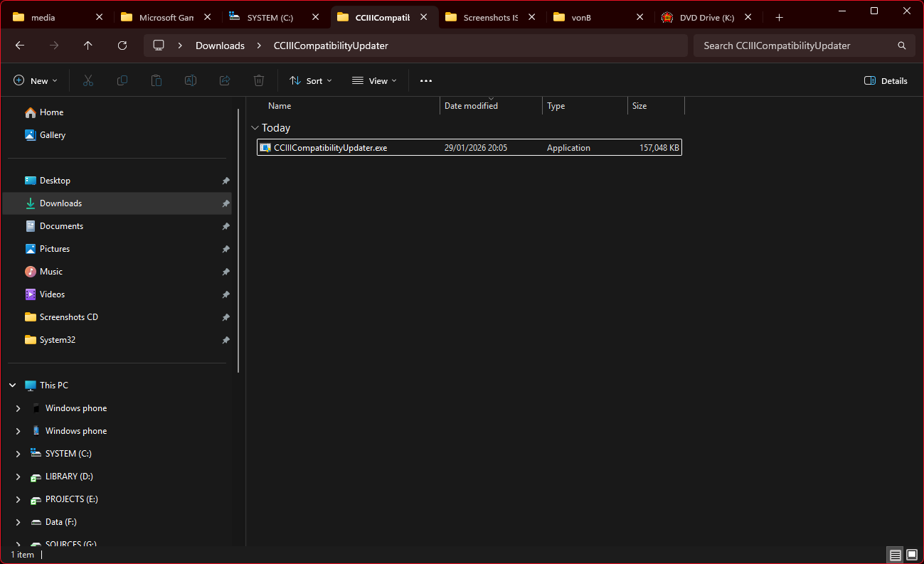The width and height of the screenshot is (924, 564).
Task: Click Downloads in the address breadcrumb
Action: (x=220, y=46)
